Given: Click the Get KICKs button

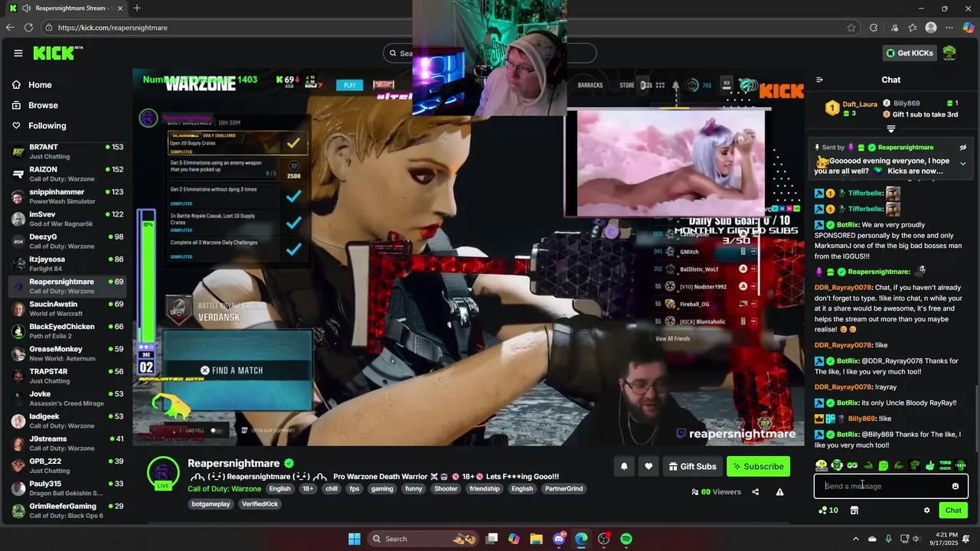Looking at the screenshot, I should tap(910, 53).
